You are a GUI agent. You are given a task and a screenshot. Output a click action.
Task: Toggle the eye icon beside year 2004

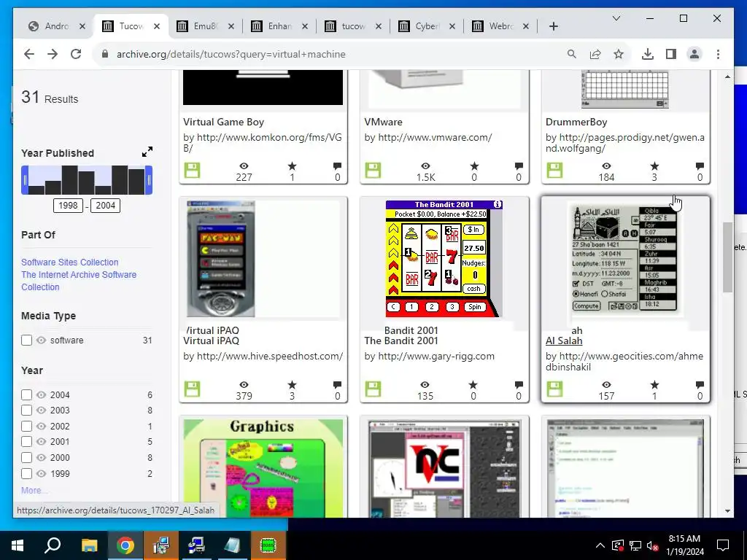(42, 394)
